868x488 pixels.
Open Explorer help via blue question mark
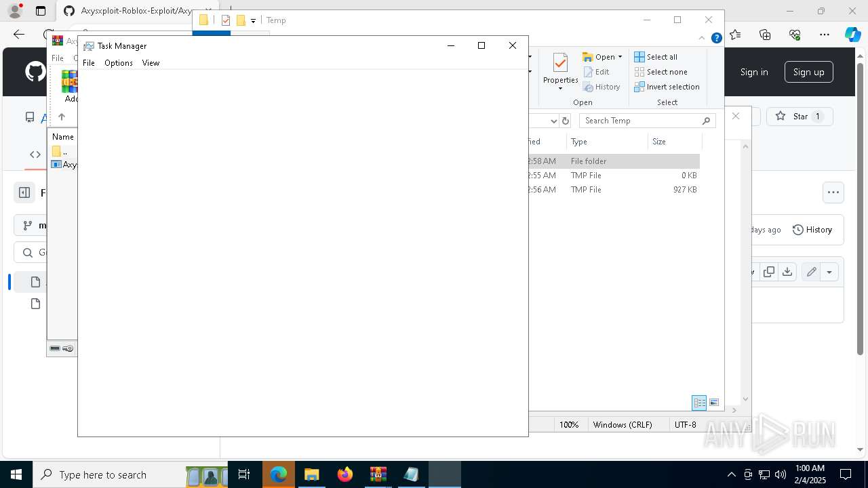(x=716, y=39)
